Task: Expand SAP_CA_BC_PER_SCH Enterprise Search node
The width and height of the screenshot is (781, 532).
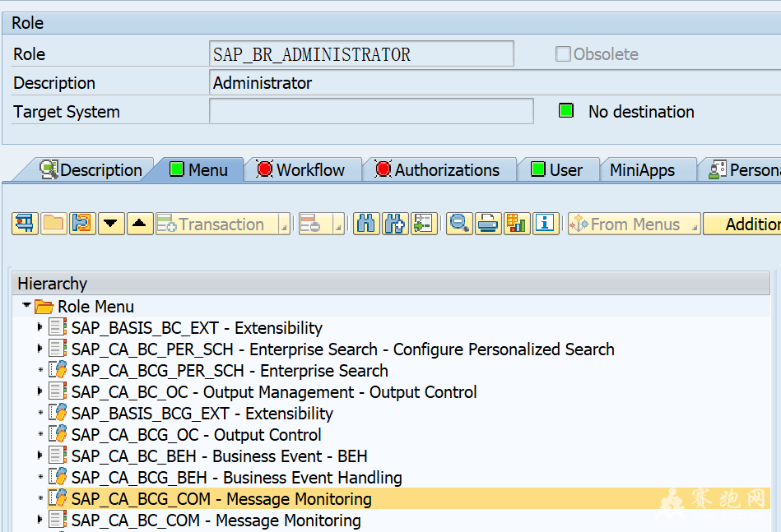Action: pos(40,349)
